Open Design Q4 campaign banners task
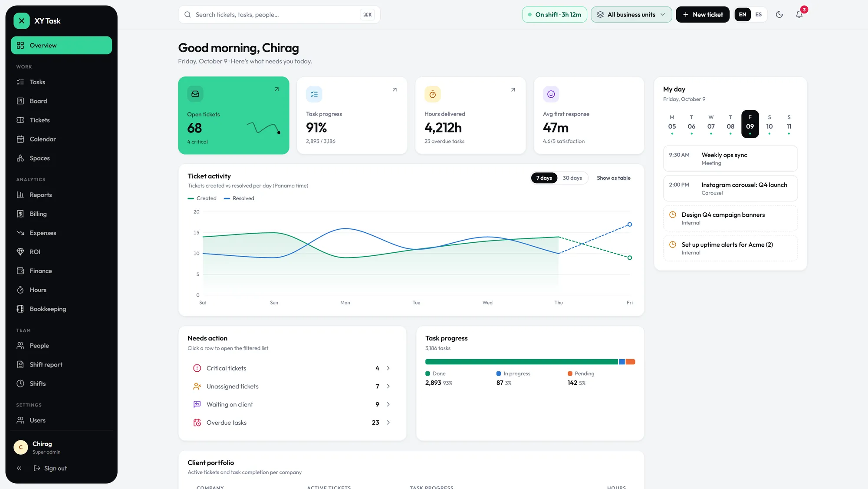Screen dimensions: 868x489 pyautogui.click(x=730, y=218)
